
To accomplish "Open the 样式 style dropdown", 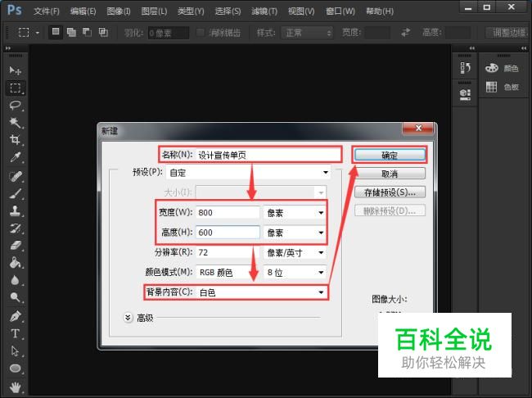I will tap(307, 33).
